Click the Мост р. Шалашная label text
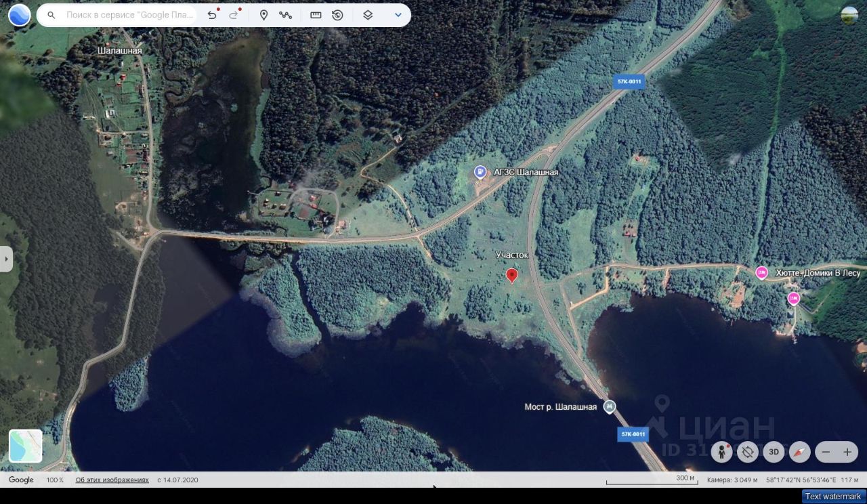This screenshot has width=867, height=504. 561,406
